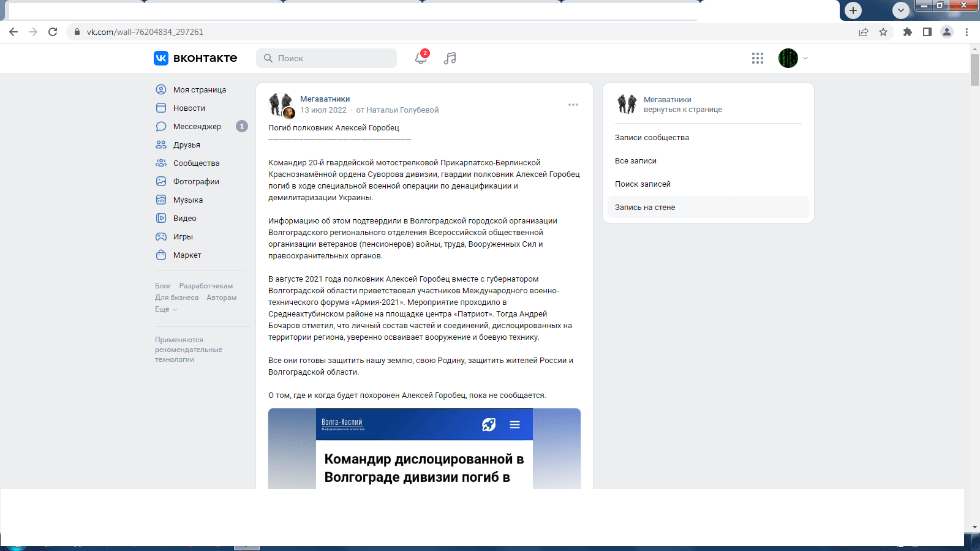The width and height of the screenshot is (980, 551).
Task: Open the Волга-Каспий article image
Action: pos(424,449)
